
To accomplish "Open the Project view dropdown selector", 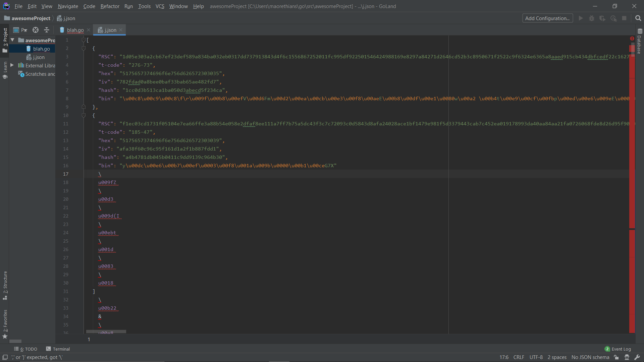I will tap(20, 30).
